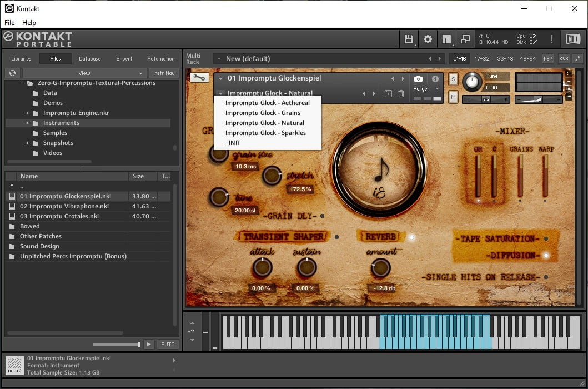
Task: Toggle the PV button on instrument header
Action: (569, 97)
